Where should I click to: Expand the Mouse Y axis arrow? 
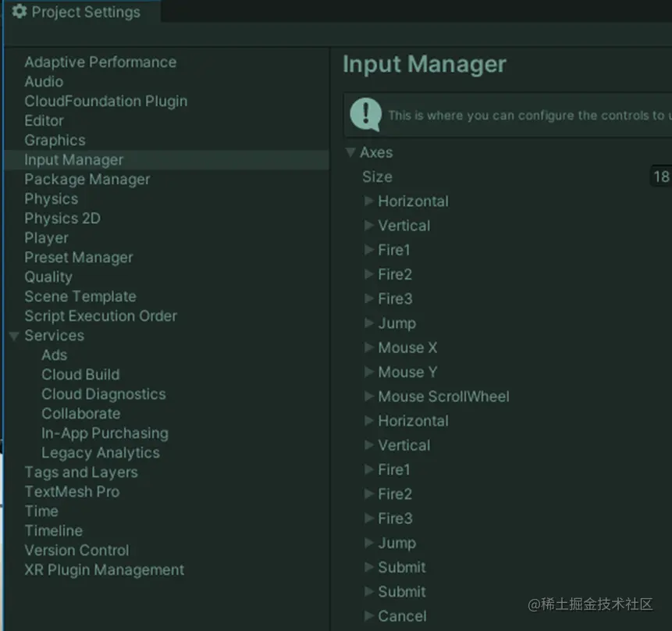[x=369, y=372]
